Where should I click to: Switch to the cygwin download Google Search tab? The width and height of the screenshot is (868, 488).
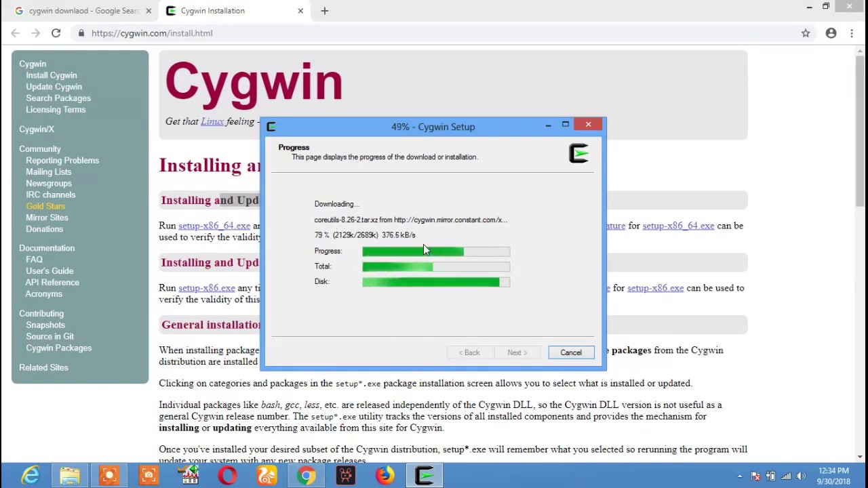pyautogui.click(x=82, y=11)
